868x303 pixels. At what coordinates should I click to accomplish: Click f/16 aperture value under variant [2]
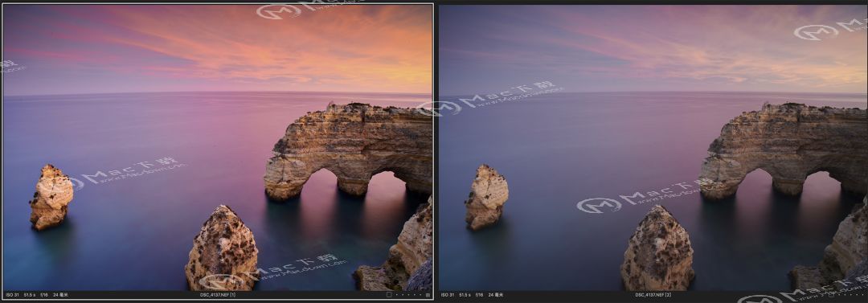pos(479,295)
